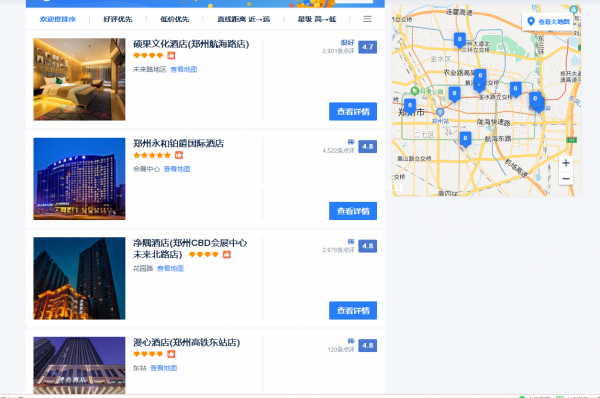Click the thumbs-up badge beside 硕果文化酒店 stars

[x=171, y=55]
